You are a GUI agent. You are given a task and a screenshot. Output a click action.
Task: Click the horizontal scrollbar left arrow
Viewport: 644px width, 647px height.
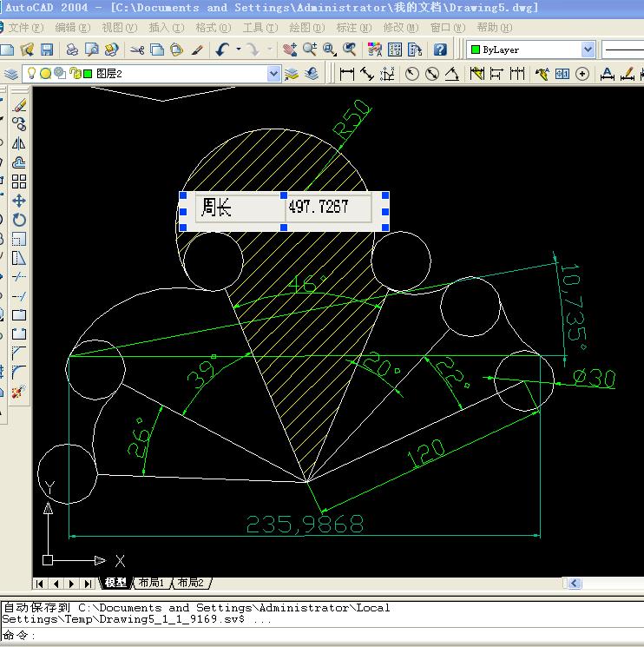point(575,583)
